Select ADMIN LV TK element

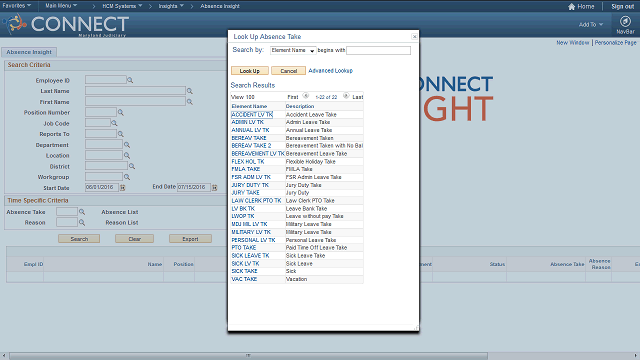coord(247,122)
